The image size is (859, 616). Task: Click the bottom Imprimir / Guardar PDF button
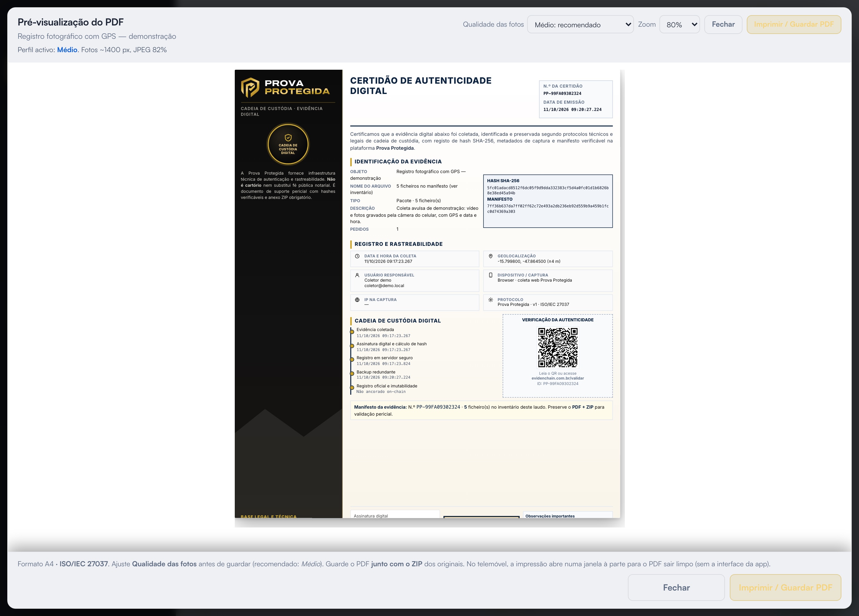pos(785,587)
